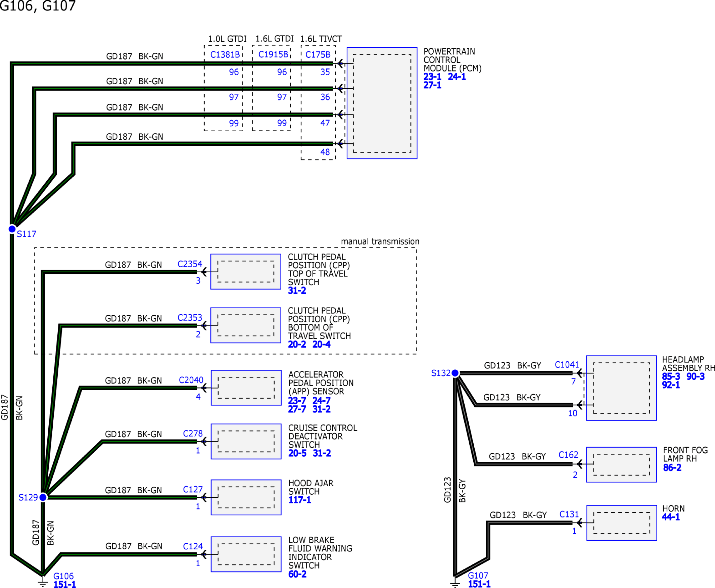The height and width of the screenshot is (588, 715).
Task: Click the S129 splice node dot
Action: coord(43,497)
